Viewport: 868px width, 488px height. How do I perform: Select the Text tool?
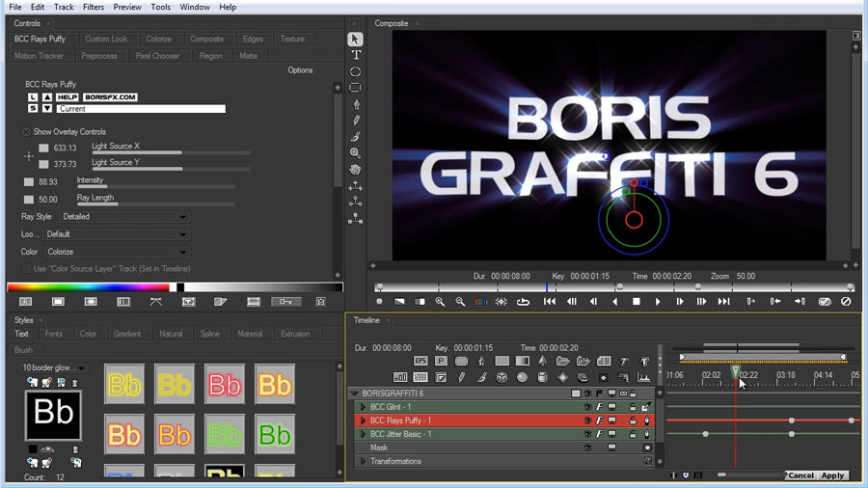click(356, 55)
